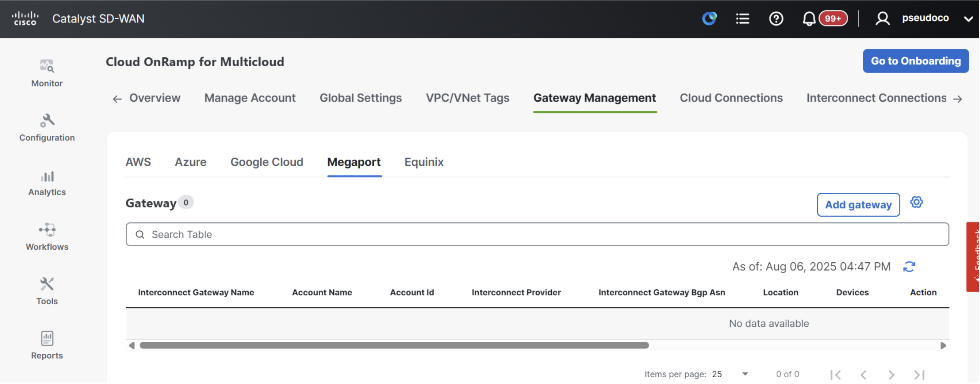Click the user profile icon

click(883, 18)
